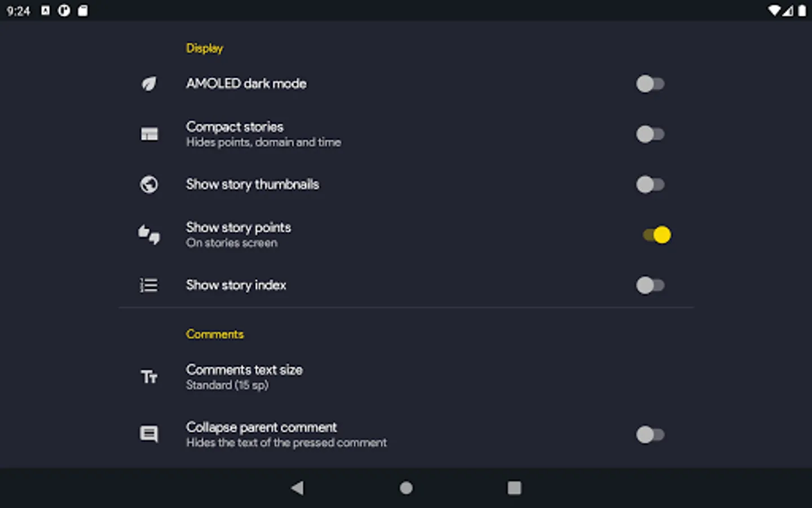Click the numbered list icon for story index
Image resolution: width=812 pixels, height=508 pixels.
tap(149, 285)
